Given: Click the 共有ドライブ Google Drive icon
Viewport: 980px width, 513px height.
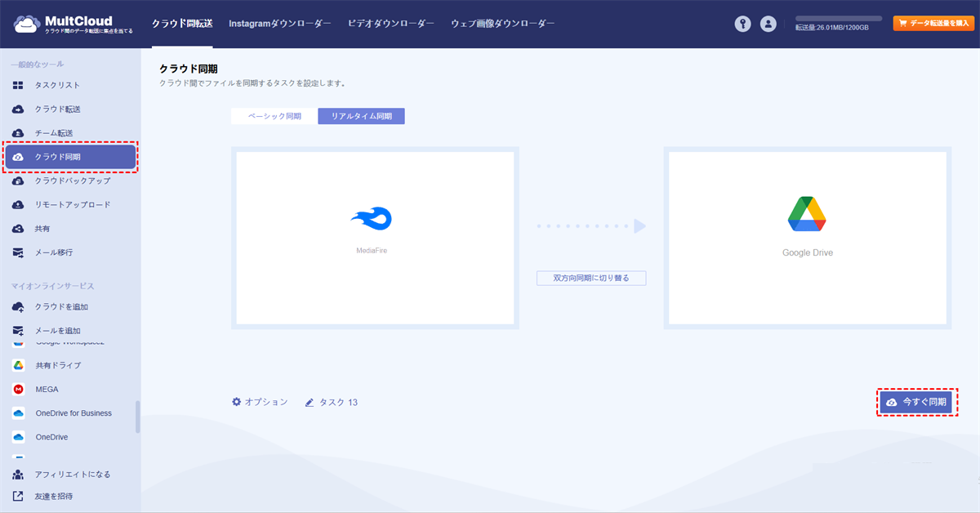Looking at the screenshot, I should [x=18, y=365].
